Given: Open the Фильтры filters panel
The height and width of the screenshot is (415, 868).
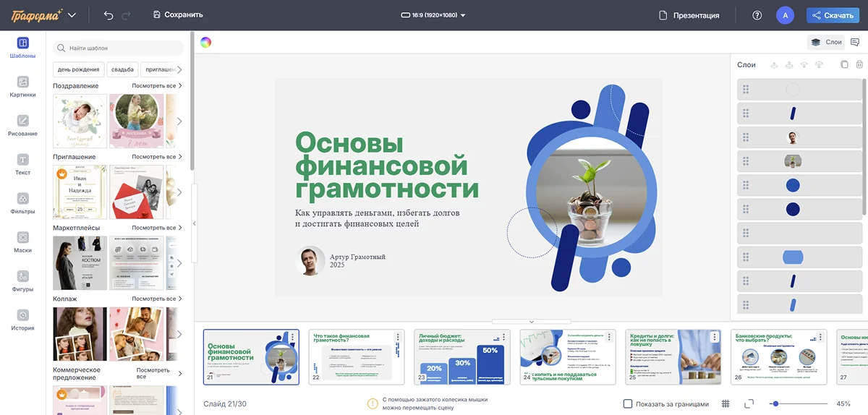Looking at the screenshot, I should [22, 203].
